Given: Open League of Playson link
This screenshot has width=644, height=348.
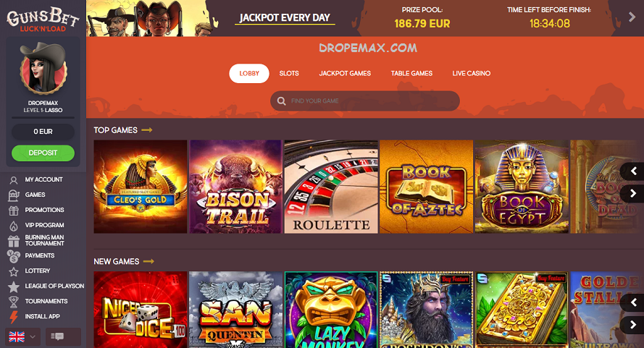Looking at the screenshot, I should tap(54, 286).
